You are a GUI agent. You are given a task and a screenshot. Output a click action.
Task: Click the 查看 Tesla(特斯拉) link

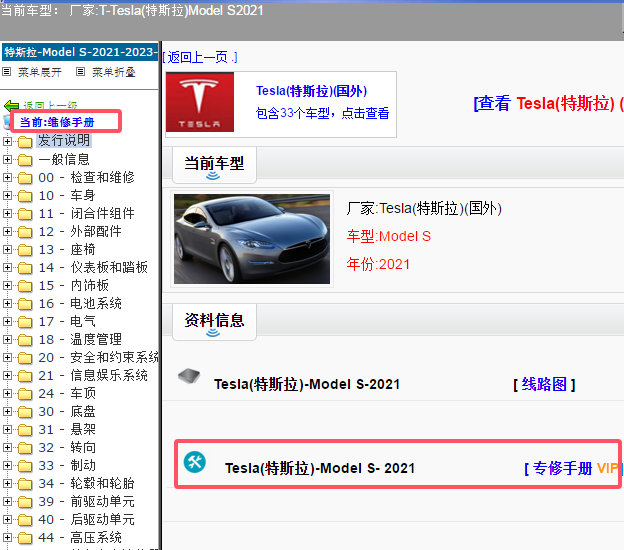click(548, 103)
